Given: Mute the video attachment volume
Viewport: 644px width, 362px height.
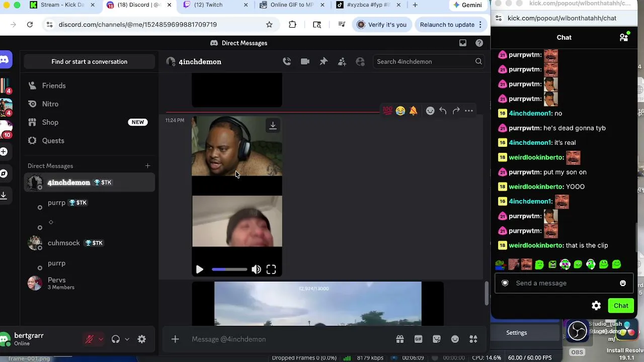Looking at the screenshot, I should tap(257, 269).
